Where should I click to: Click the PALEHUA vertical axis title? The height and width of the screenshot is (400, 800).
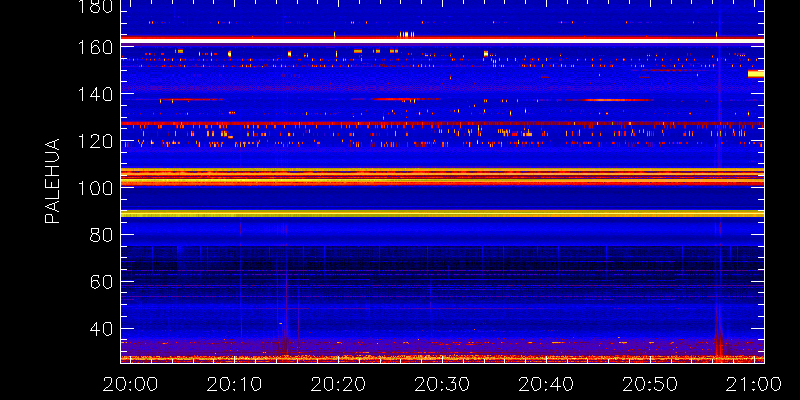(53, 181)
